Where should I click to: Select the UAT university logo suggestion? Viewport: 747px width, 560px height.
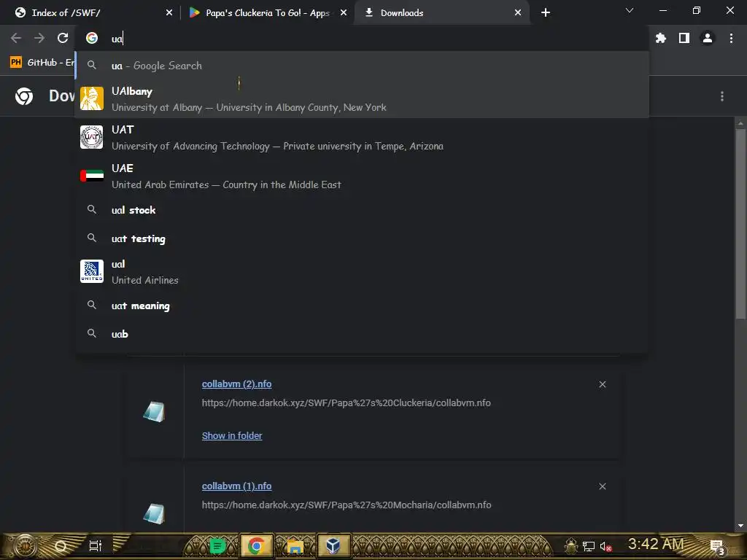92,137
